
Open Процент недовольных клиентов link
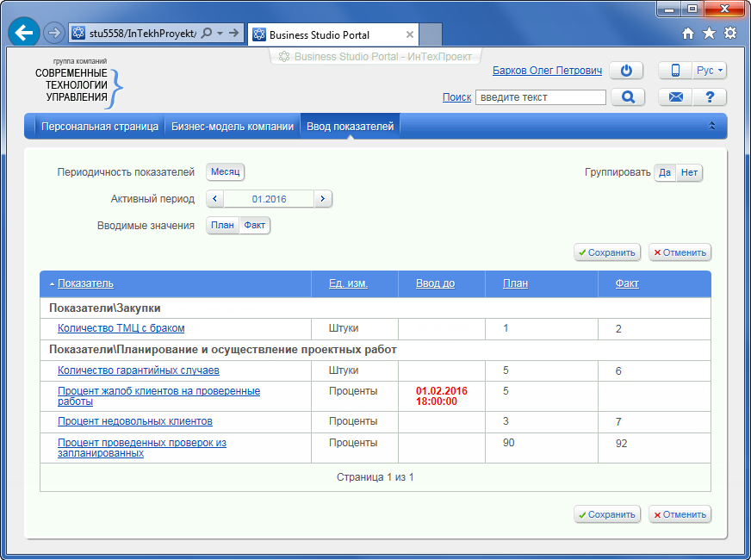coord(134,421)
